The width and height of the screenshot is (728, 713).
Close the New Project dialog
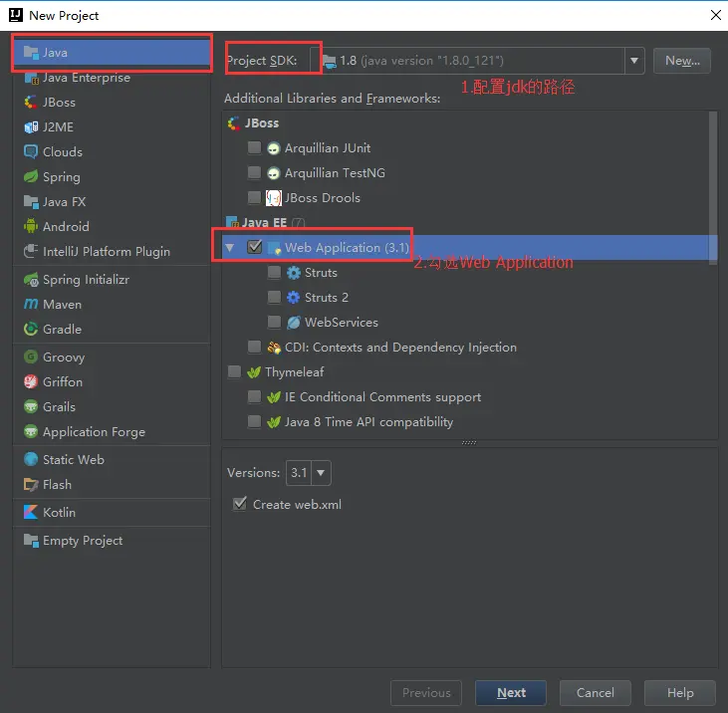[716, 15]
